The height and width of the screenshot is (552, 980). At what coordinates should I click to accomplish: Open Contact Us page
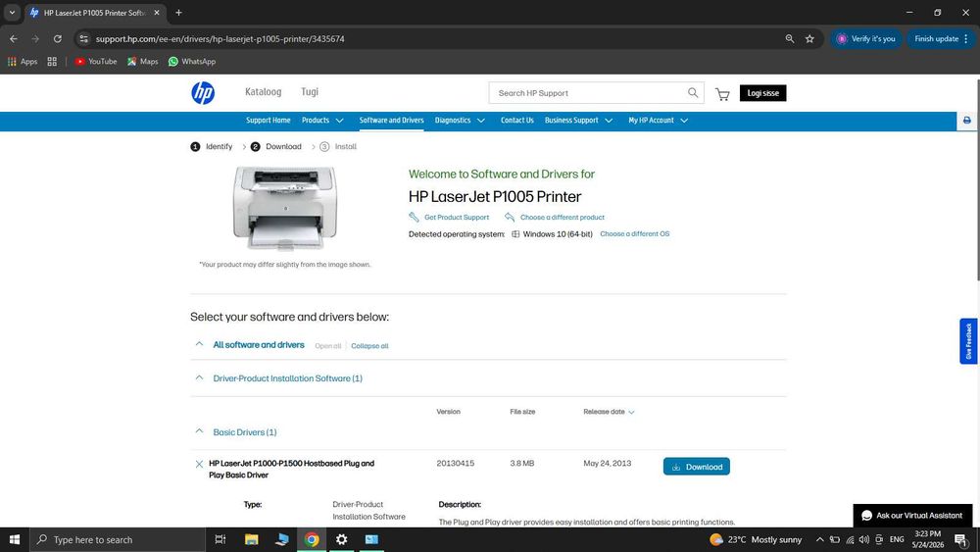pos(516,120)
